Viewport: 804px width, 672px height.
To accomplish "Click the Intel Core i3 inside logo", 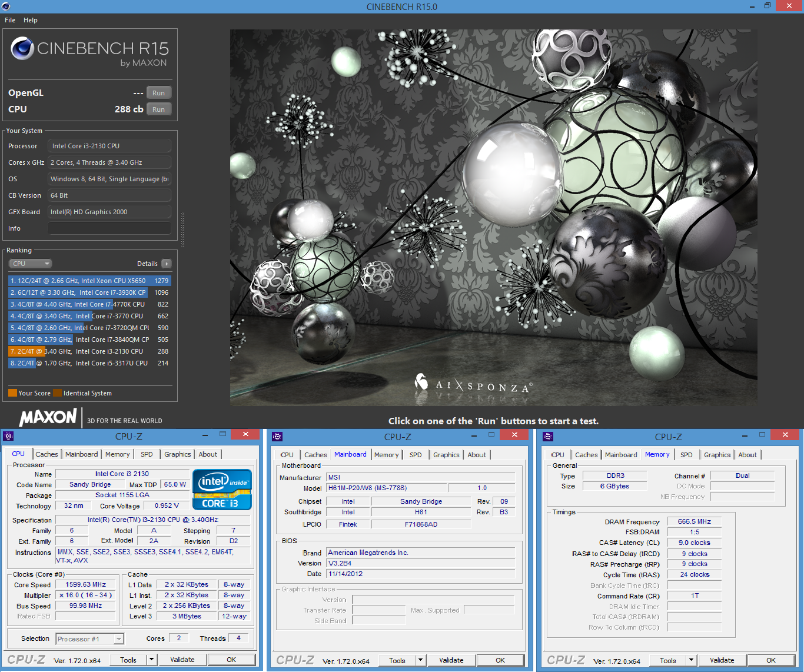I will coord(222,490).
